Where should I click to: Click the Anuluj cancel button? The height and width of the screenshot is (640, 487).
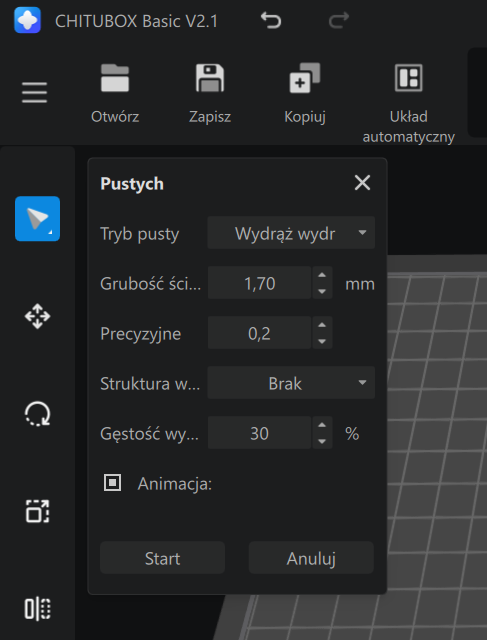311,558
